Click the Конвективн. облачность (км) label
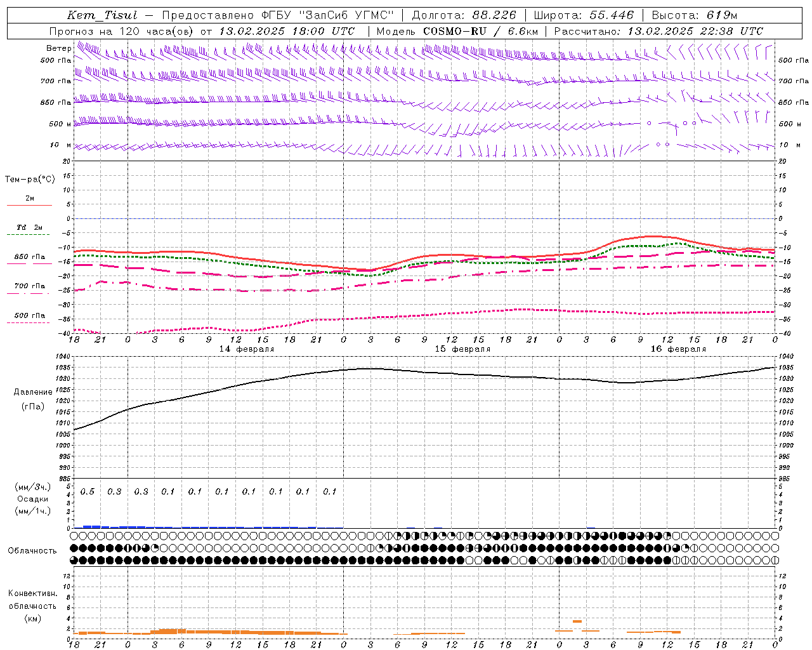 32,606
